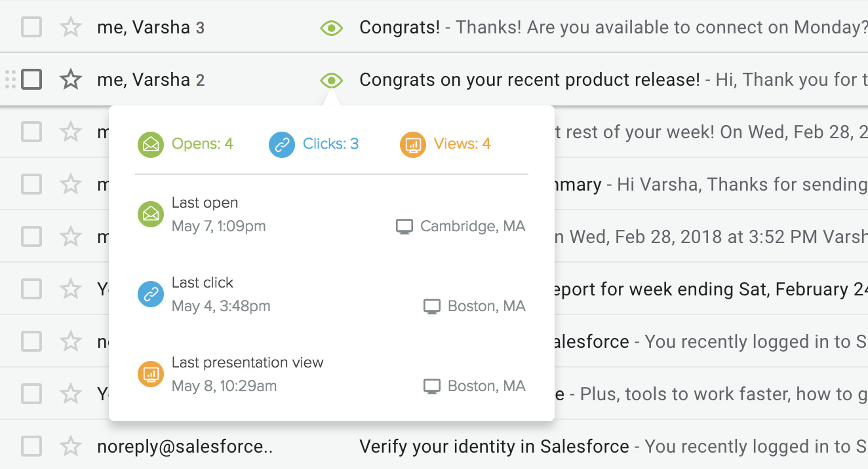Click green Opens envelope icon in summary
This screenshot has width=868, height=469.
pyautogui.click(x=151, y=144)
